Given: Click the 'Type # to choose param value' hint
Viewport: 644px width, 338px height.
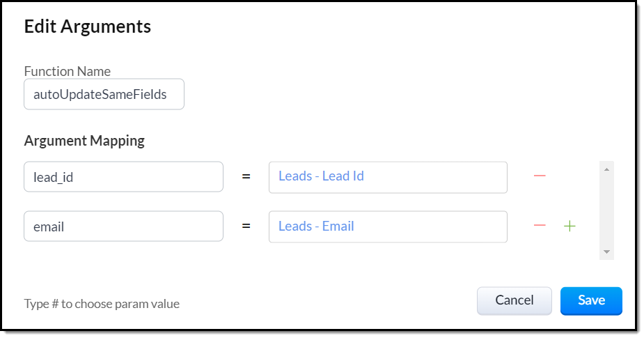Looking at the screenshot, I should pos(102,304).
